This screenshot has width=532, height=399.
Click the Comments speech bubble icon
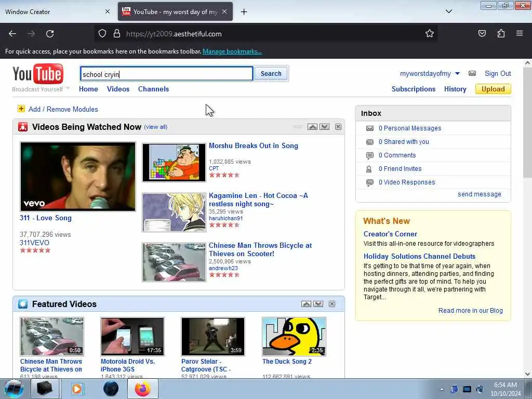370,155
